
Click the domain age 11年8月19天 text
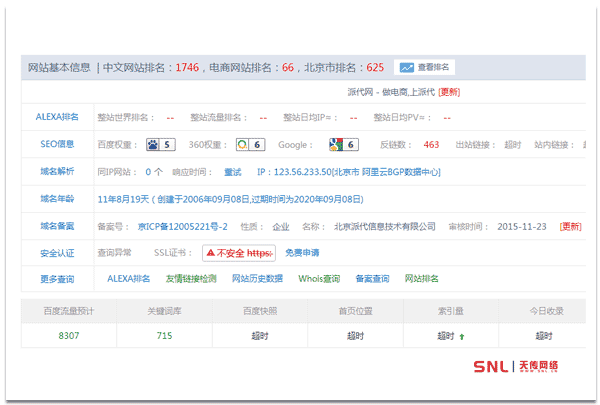pyautogui.click(x=123, y=199)
